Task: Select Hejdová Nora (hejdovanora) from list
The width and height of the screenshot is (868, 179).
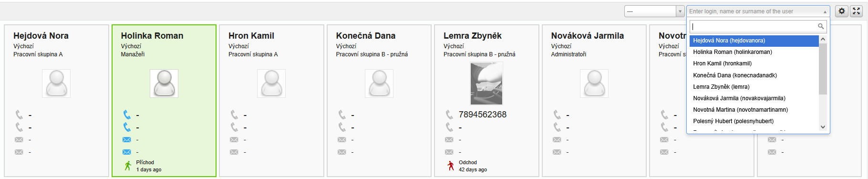Action: (754, 41)
